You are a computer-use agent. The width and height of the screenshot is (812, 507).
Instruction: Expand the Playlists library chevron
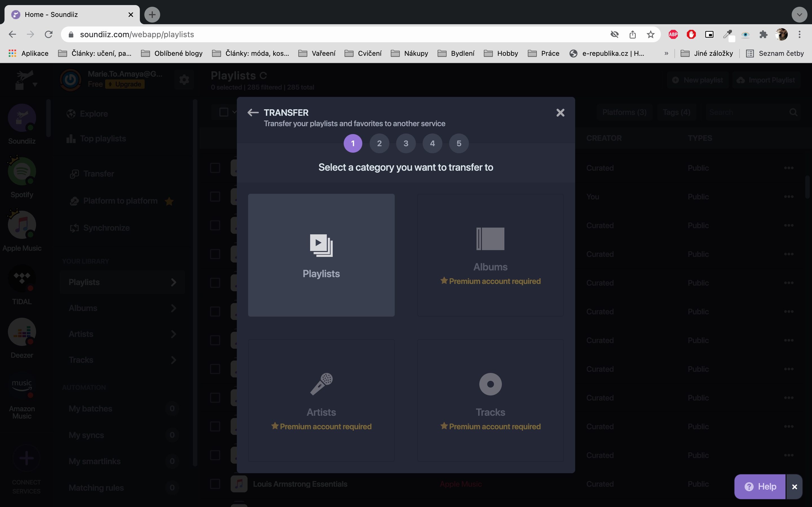[x=173, y=282]
